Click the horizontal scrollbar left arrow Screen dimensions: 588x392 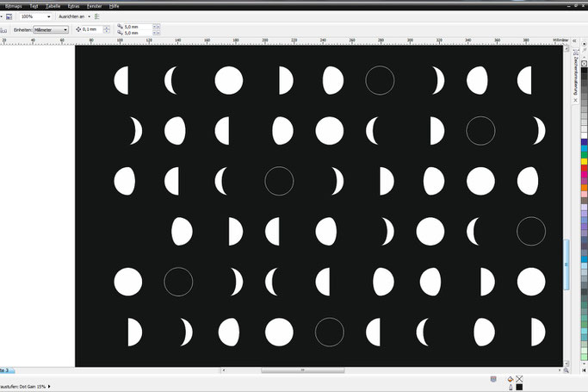pyautogui.click(x=224, y=370)
